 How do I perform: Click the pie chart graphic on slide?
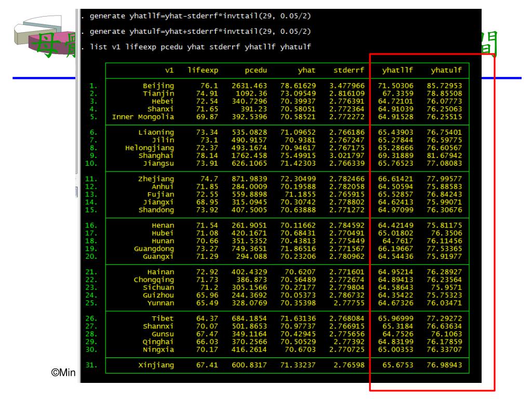point(44,34)
